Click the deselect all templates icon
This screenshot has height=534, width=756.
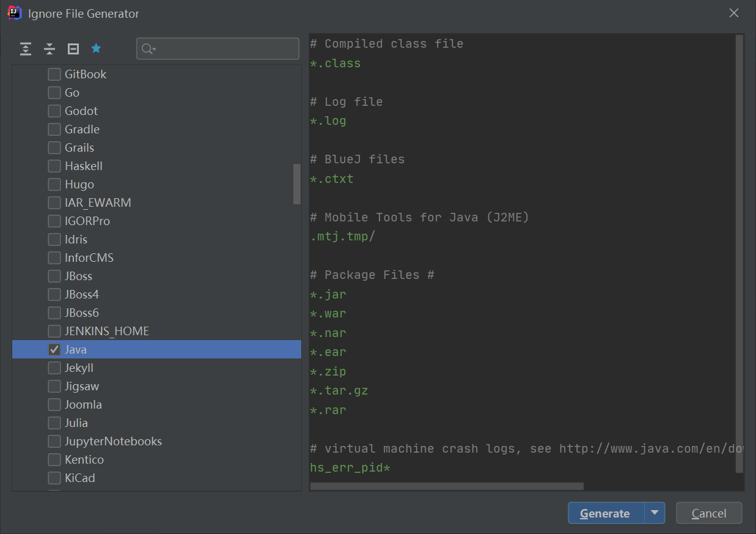(73, 49)
